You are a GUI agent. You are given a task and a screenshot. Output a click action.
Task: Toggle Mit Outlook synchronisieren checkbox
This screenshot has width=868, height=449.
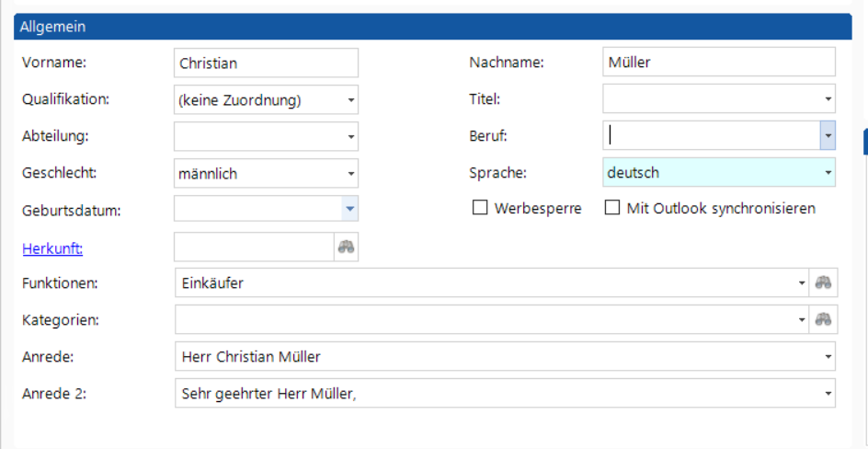611,208
